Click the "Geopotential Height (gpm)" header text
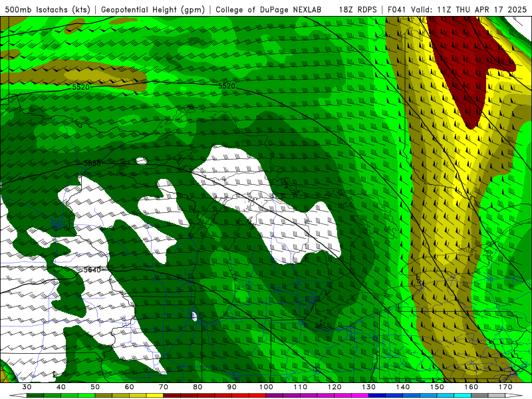 point(153,9)
